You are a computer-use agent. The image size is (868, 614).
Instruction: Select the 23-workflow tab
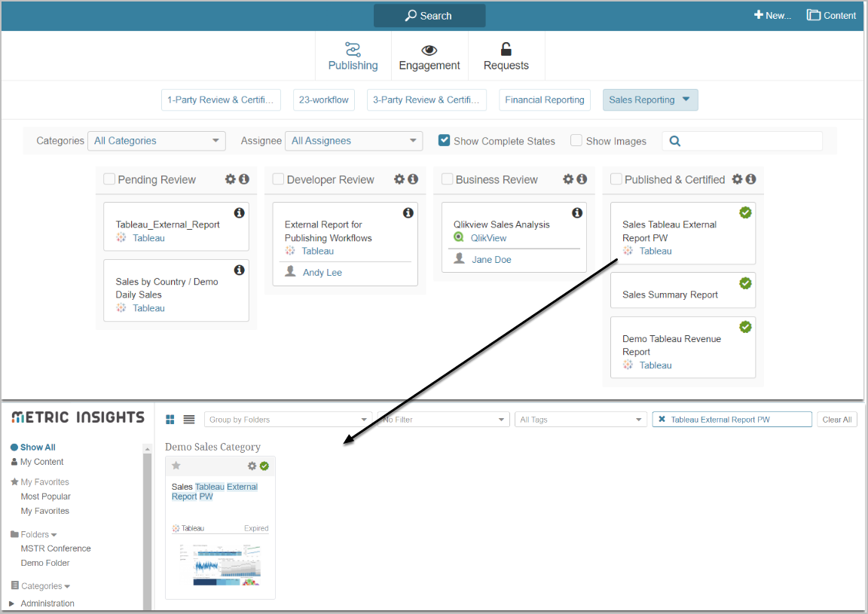324,99
